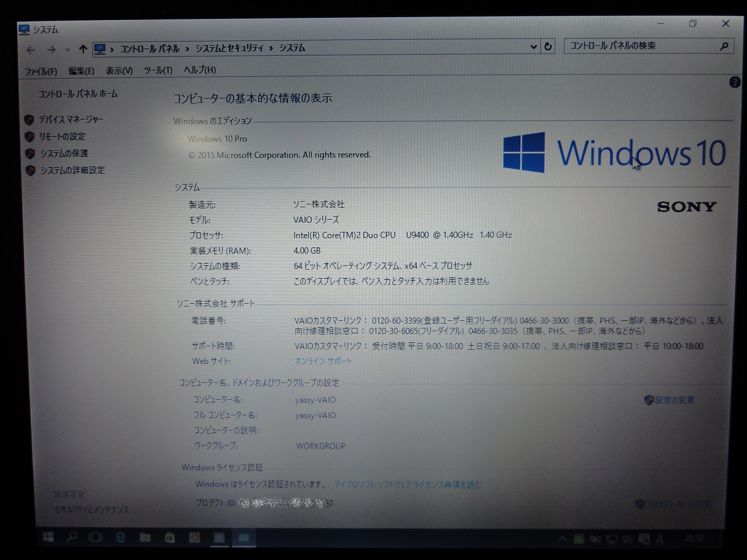Open the ファイル(F) menu
The width and height of the screenshot is (747, 560).
click(x=41, y=71)
